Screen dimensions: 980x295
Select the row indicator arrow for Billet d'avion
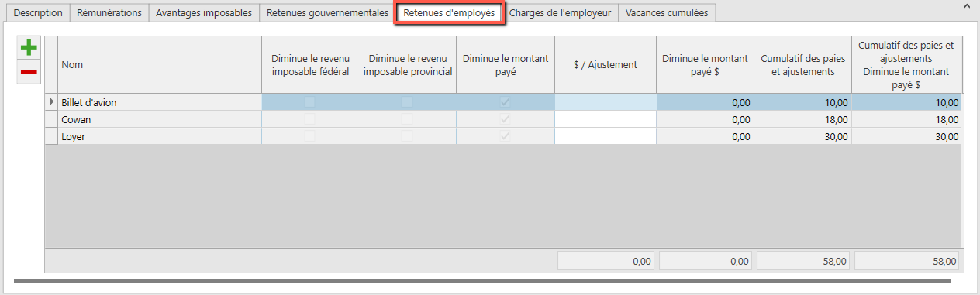click(51, 102)
